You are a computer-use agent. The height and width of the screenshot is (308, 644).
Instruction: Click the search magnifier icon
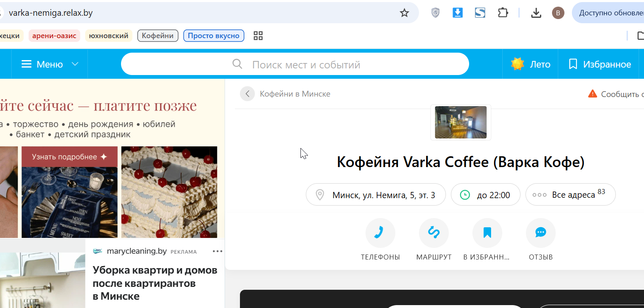[x=237, y=64]
